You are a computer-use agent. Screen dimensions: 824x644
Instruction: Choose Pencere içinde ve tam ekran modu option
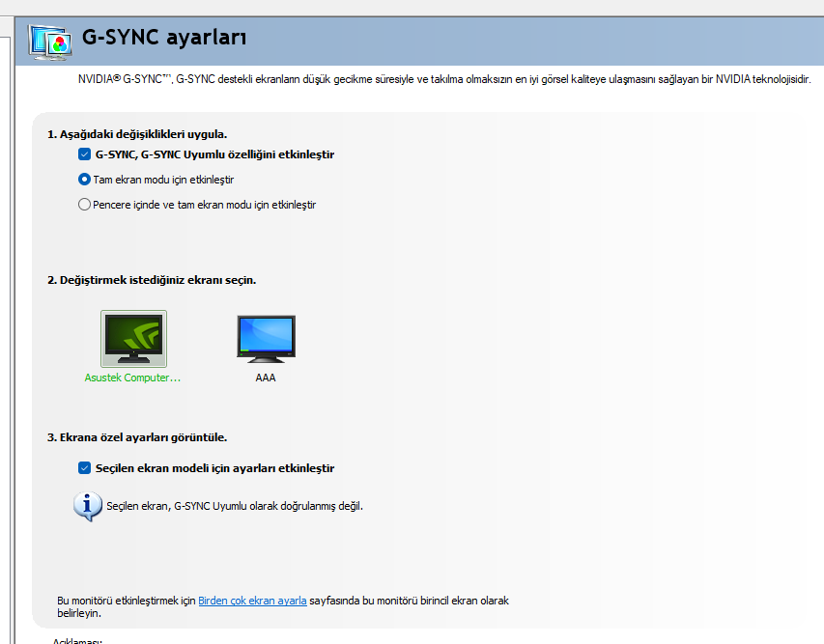click(x=84, y=205)
